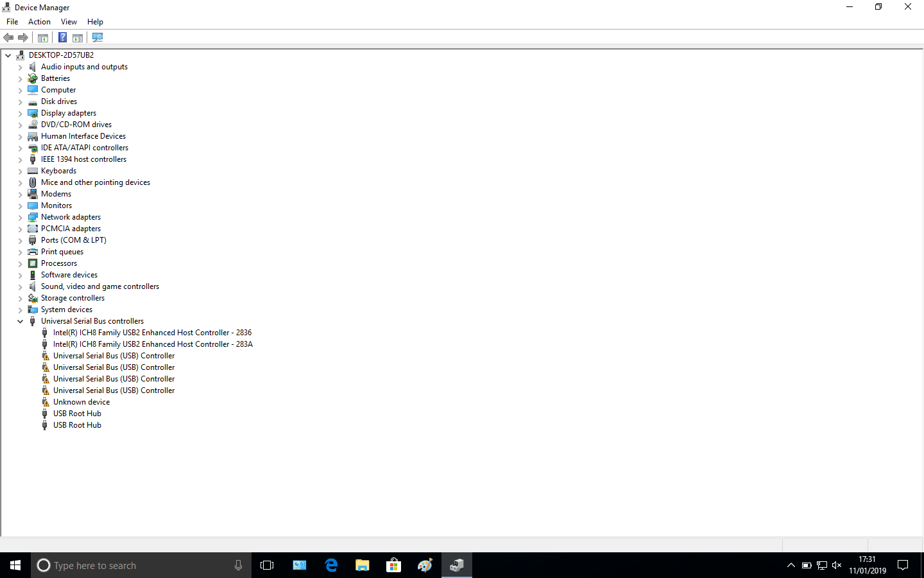Expand the Keyboards category
Viewport: 924px width, 578px height.
click(x=20, y=171)
